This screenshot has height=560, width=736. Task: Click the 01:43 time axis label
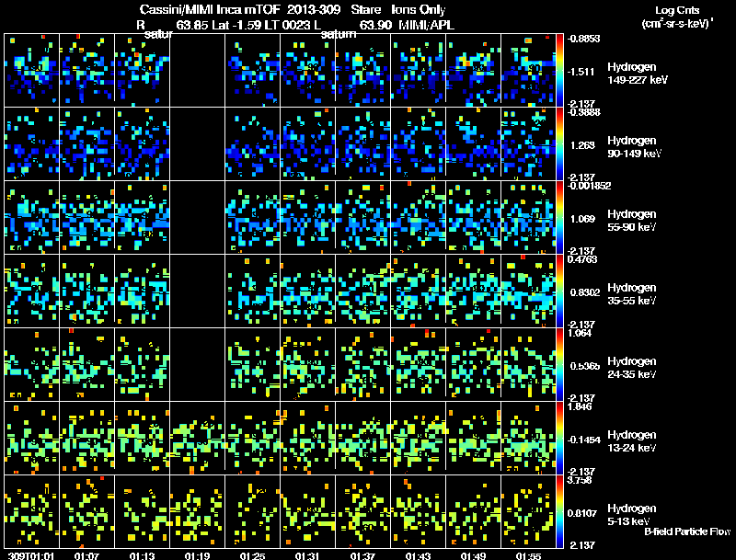418,555
